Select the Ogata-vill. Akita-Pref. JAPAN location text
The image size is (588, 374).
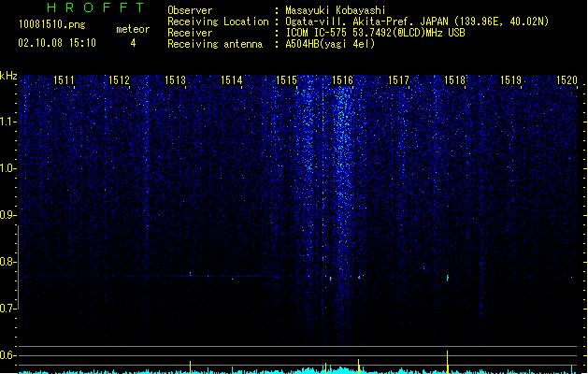coord(417,22)
